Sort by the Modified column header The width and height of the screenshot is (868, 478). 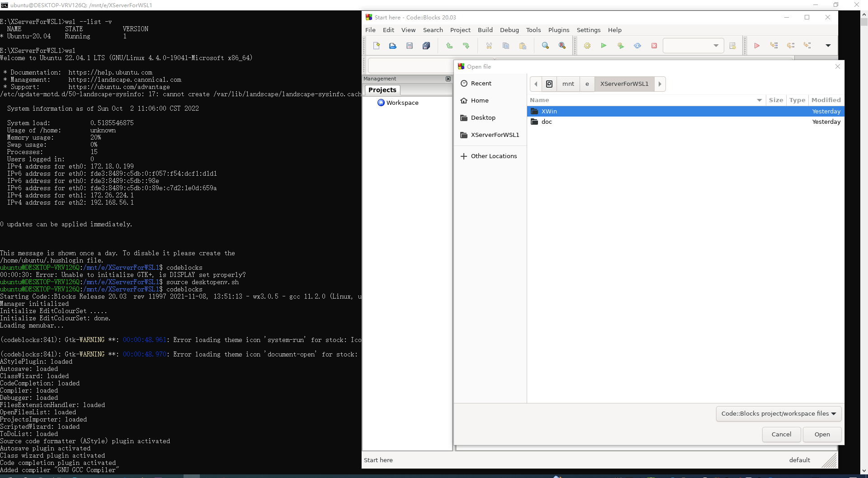826,100
